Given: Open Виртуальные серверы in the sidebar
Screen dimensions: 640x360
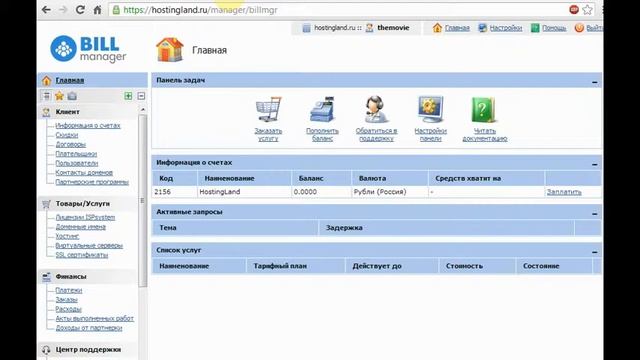Looking at the screenshot, I should [x=89, y=245].
